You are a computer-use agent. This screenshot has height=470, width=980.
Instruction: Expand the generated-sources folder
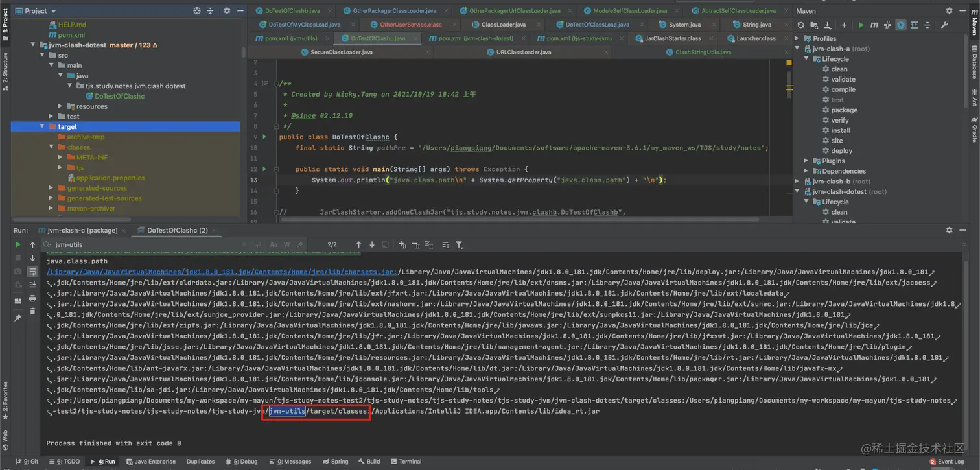tap(52, 188)
